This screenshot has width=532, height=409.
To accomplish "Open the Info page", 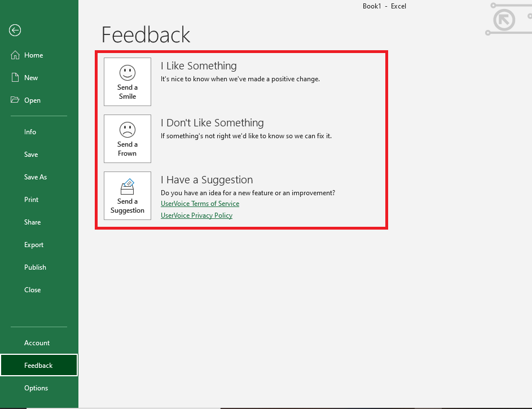I will 39,132.
